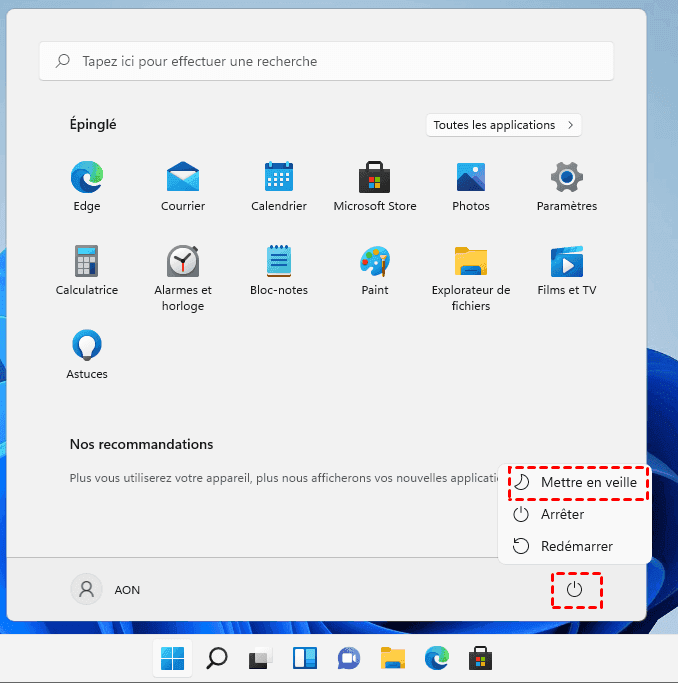Screen dimensions: 678x683
Task: Launch the Courrier mail app
Action: point(183,186)
